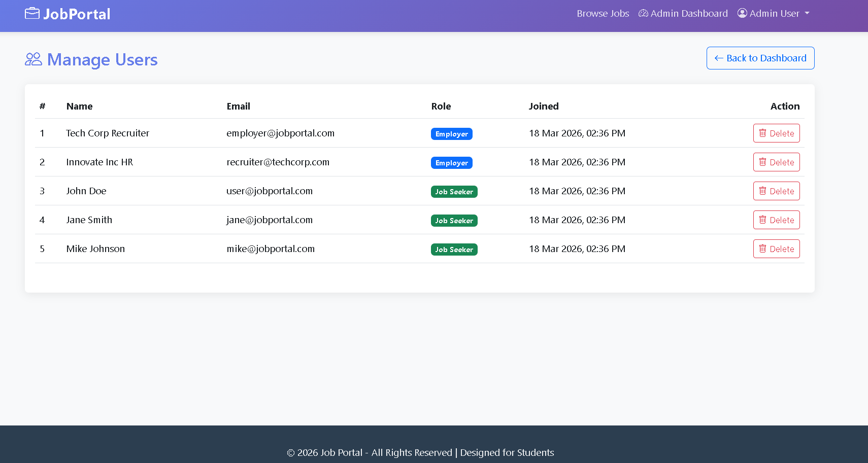Viewport: 868px width, 463px height.
Task: Select the Tech Corp Recruiter name cell
Action: 108,133
